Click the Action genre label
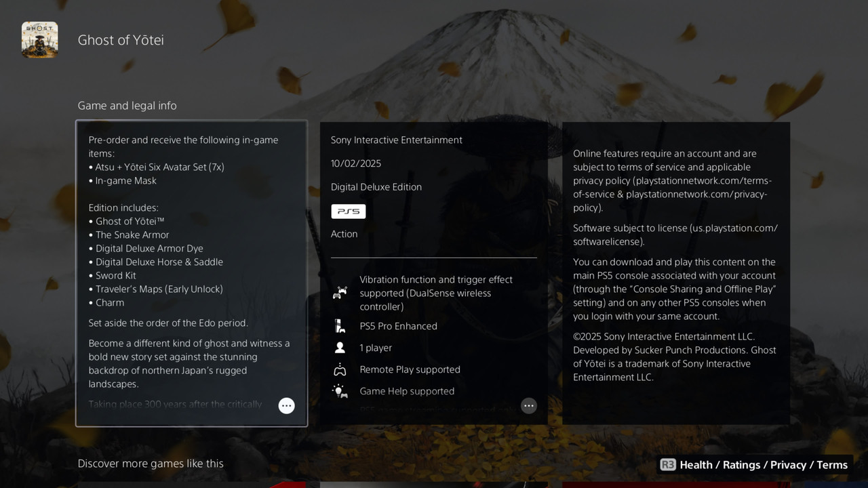Viewport: 868px width, 488px height. coord(344,234)
